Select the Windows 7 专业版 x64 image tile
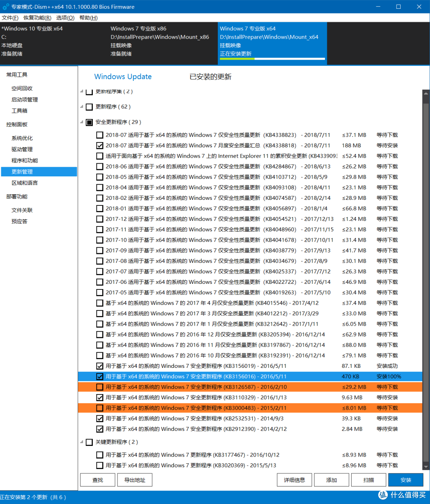 click(272, 43)
